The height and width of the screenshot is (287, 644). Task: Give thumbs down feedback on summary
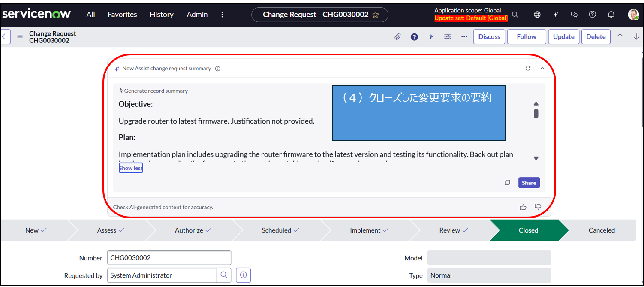click(x=538, y=207)
